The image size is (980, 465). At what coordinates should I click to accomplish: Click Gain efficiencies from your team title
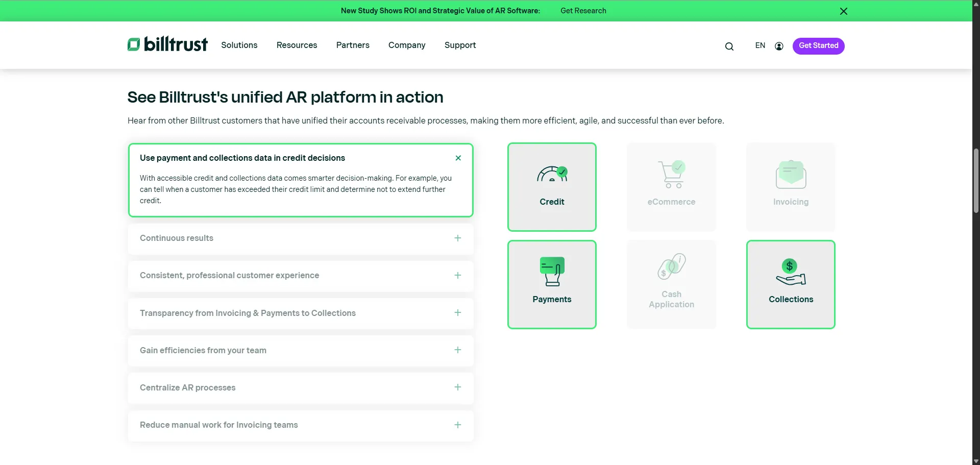tap(203, 351)
